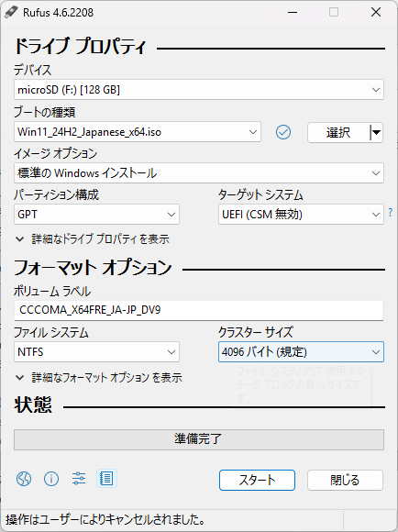Minimize the Rufus window
The height and width of the screenshot is (532, 398).
coord(293,13)
